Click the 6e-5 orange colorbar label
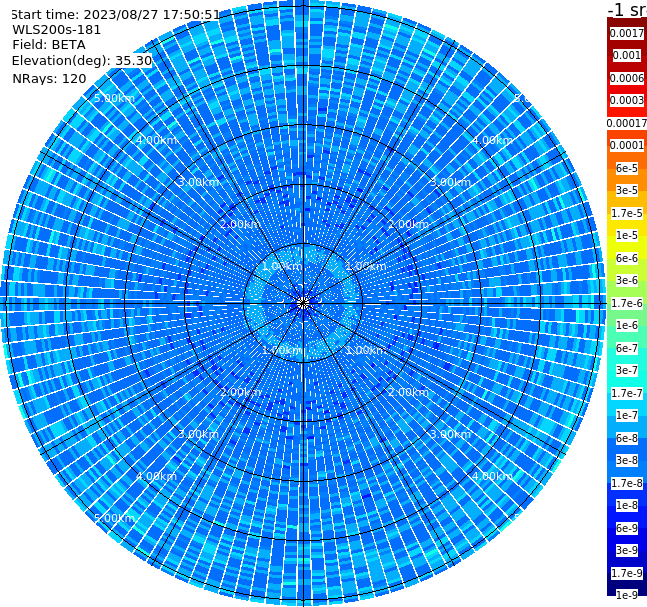The image size is (647, 607). [627, 168]
